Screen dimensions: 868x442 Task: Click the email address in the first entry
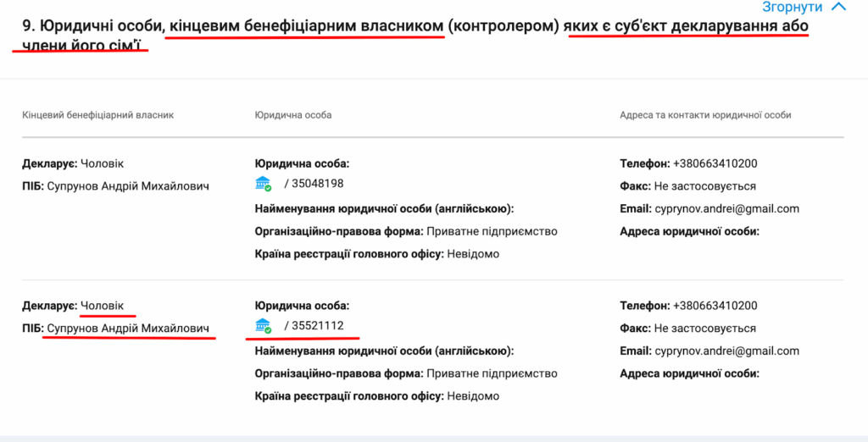pyautogui.click(x=726, y=208)
